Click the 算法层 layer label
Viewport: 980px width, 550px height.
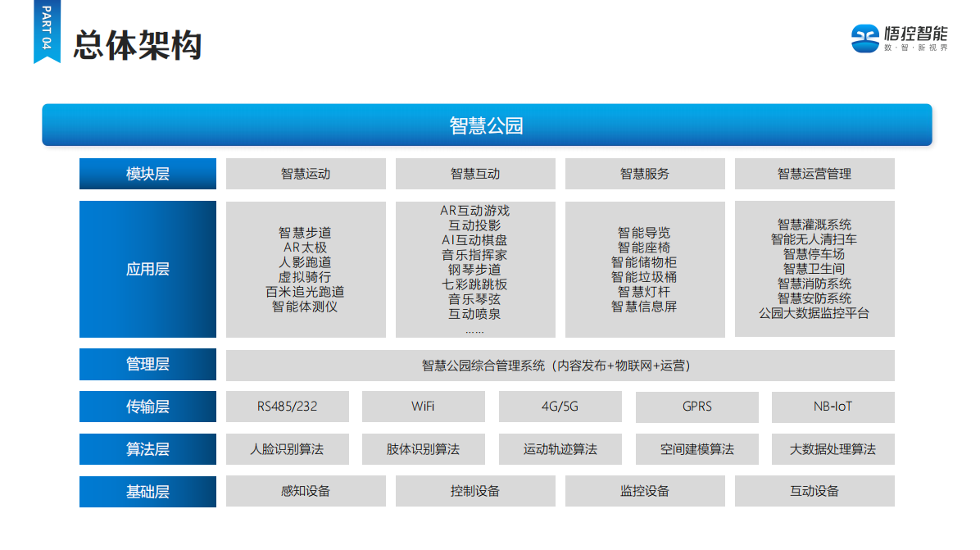[147, 449]
